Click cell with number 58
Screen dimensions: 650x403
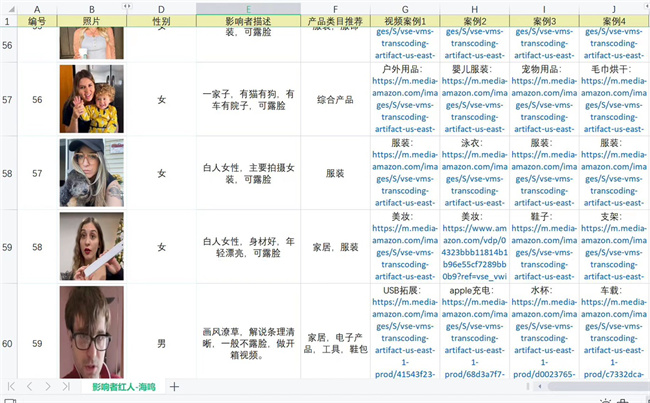[x=37, y=247]
